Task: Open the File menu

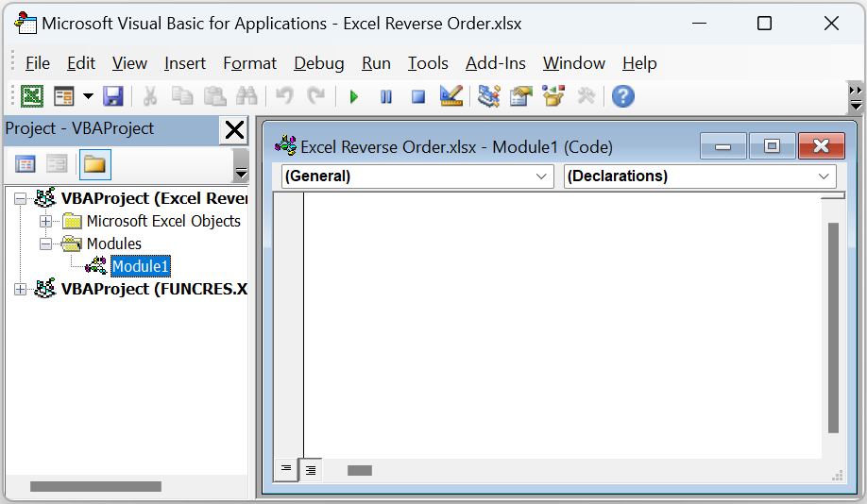Action: point(38,63)
